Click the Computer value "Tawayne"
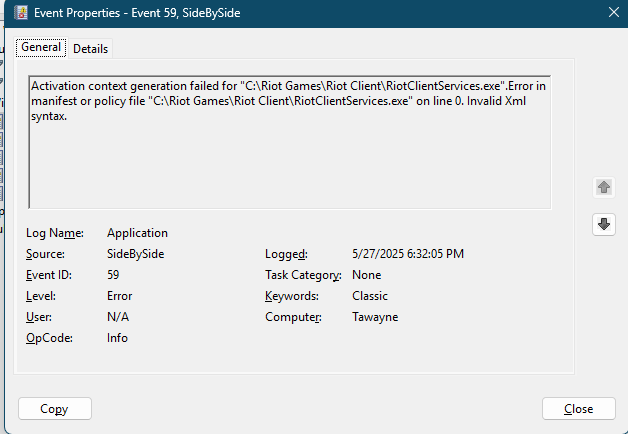This screenshot has width=628, height=434. 376,317
